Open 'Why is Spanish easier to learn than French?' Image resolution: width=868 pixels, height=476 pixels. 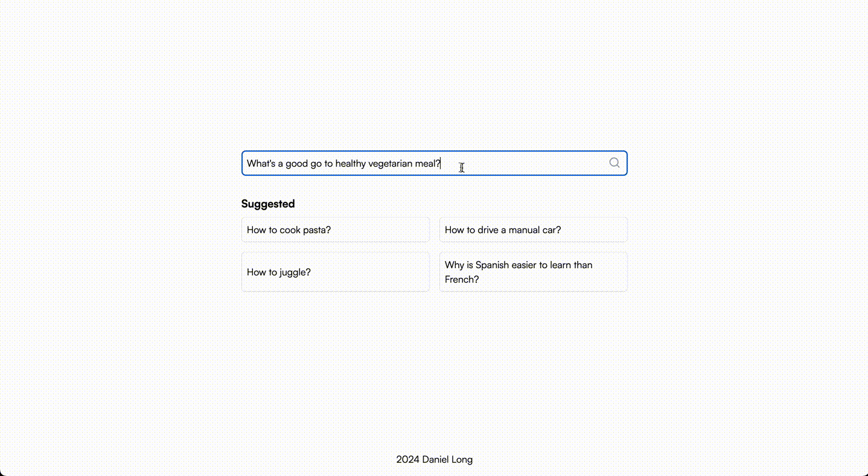coord(533,272)
